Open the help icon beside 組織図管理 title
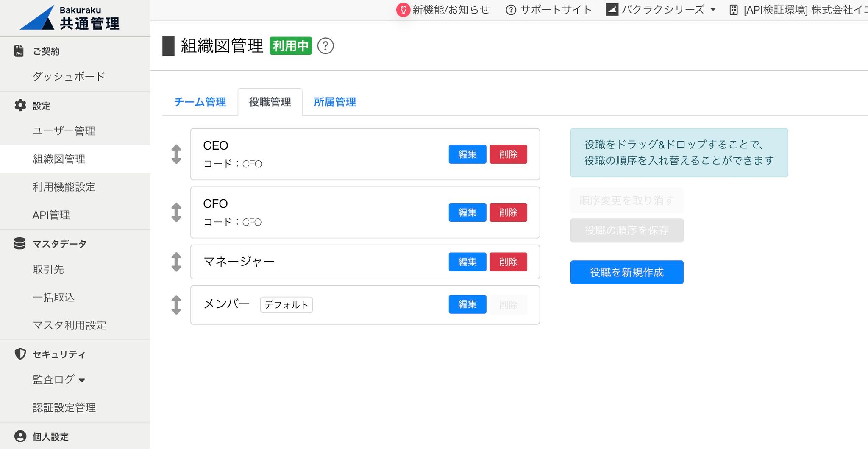The width and height of the screenshot is (868, 449). point(325,46)
